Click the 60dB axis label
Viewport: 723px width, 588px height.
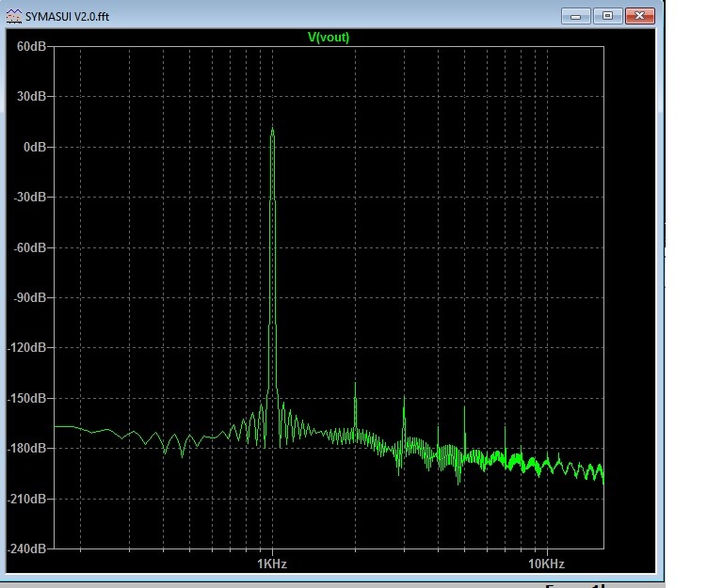pyautogui.click(x=31, y=46)
